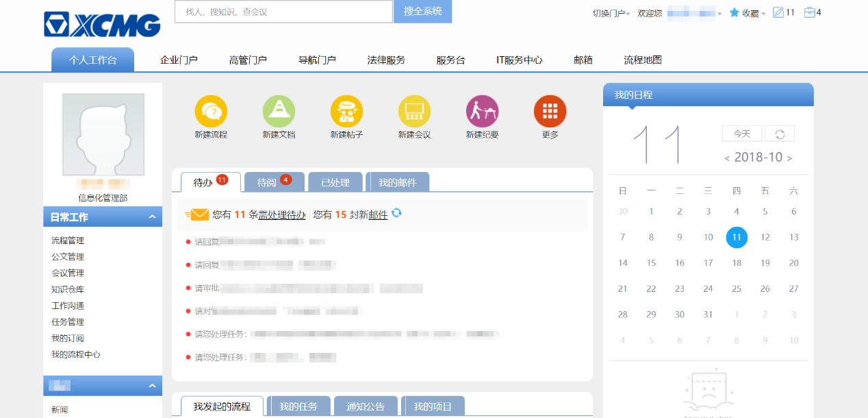This screenshot has height=418, width=868.
Task: Open the edit-note icon showing 11
Action: [x=778, y=12]
